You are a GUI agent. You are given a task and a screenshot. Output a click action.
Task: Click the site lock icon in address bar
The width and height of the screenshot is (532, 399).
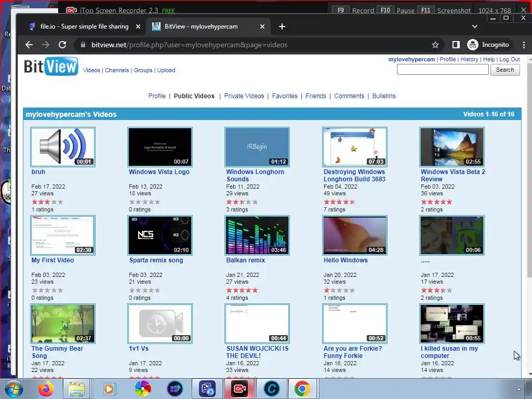click(83, 45)
